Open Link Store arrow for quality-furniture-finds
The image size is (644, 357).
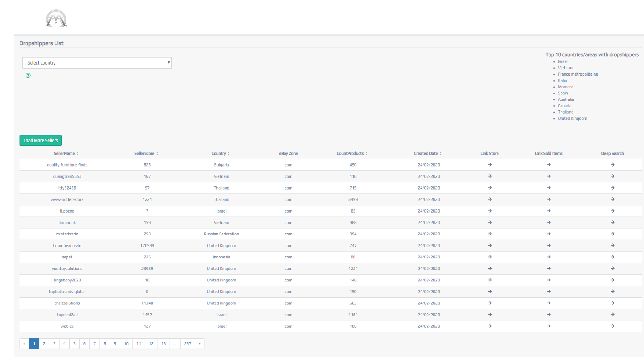pos(490,165)
